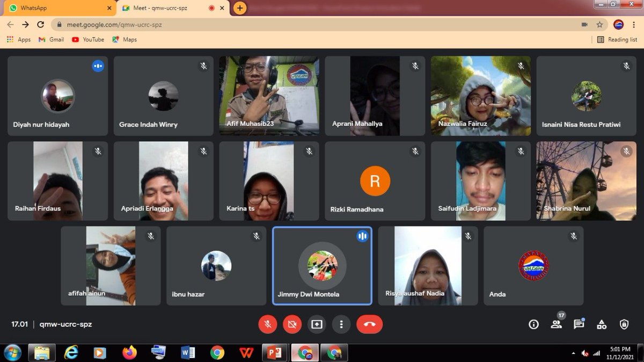Screen dimensions: 644x362
Task: Select Raihan Firdaus's video tile
Action: (57, 181)
